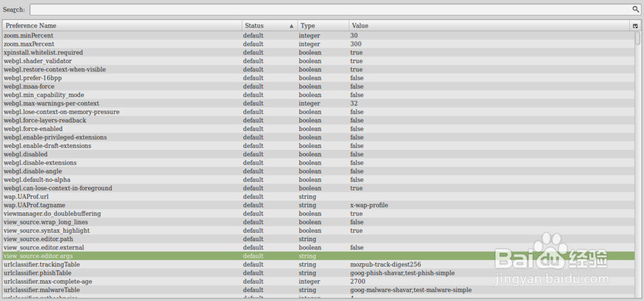Click highlighted view_source.editor.args row

point(318,256)
